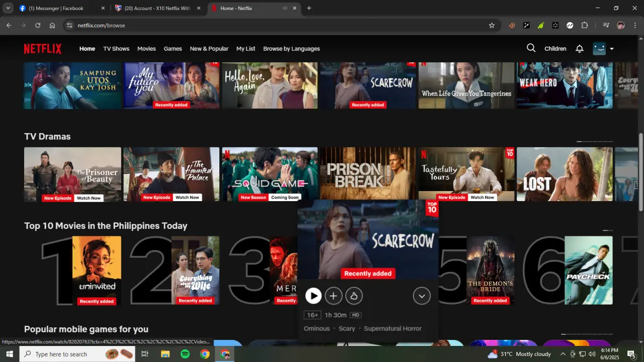This screenshot has height=362, width=644.
Task: Like Scarecrow with thumbs-up icon
Action: coord(354,296)
